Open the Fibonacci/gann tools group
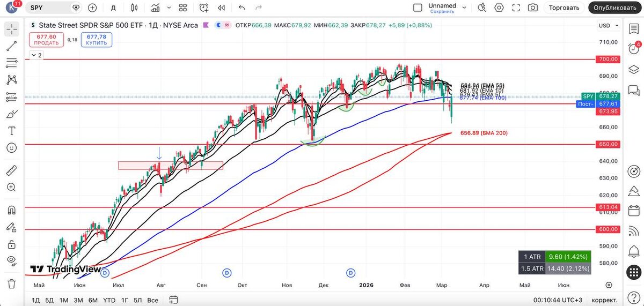644x306 pixels. (11, 63)
